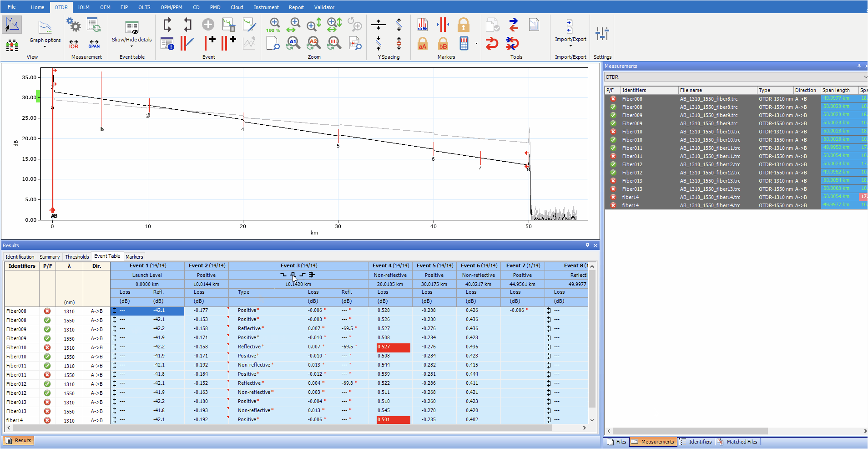Zoom on span red bars magnifier icon
The image size is (868, 449).
click(x=334, y=43)
